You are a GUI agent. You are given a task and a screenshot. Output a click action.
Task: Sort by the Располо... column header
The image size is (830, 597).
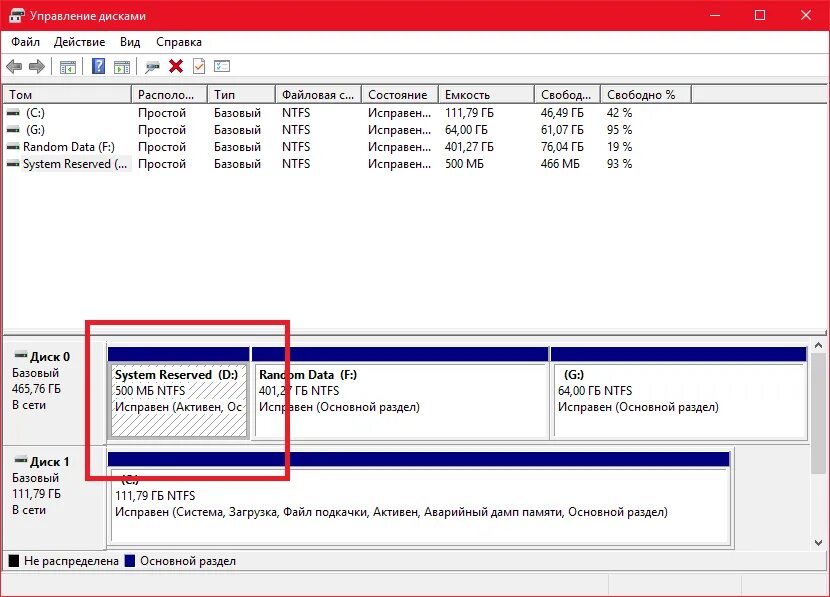[x=169, y=95]
